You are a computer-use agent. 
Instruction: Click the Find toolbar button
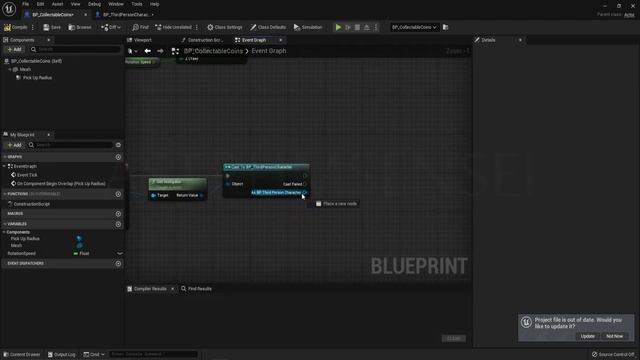click(140, 27)
